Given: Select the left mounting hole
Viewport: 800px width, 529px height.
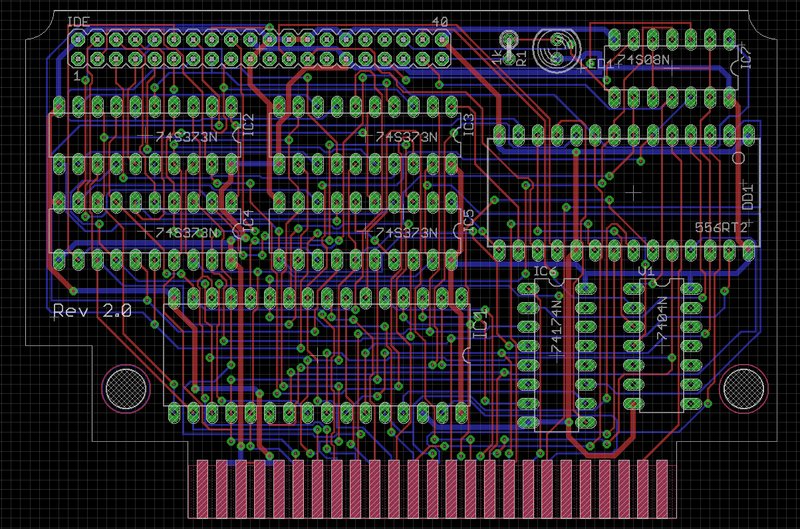Looking at the screenshot, I should (x=126, y=389).
